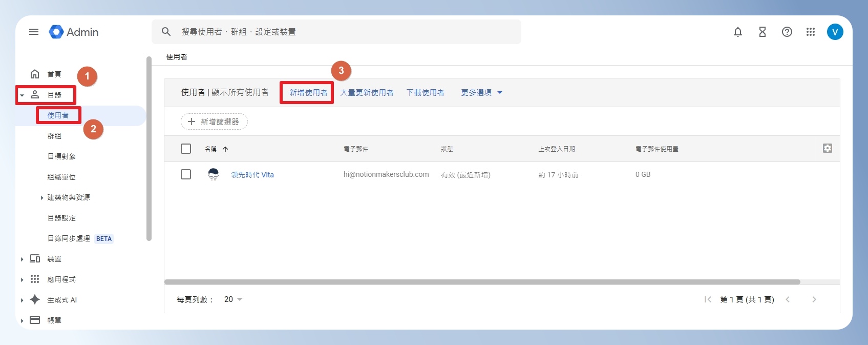This screenshot has height=345, width=868.
Task: Click the 約 17 小時前 cell
Action: click(558, 175)
